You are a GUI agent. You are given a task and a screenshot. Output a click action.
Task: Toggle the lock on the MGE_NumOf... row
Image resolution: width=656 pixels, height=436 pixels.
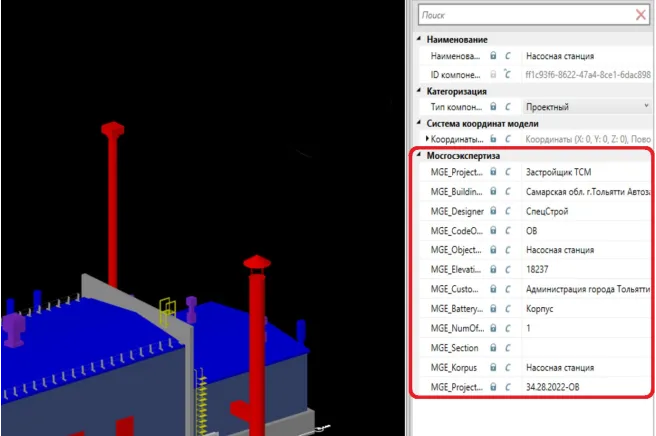coord(494,328)
